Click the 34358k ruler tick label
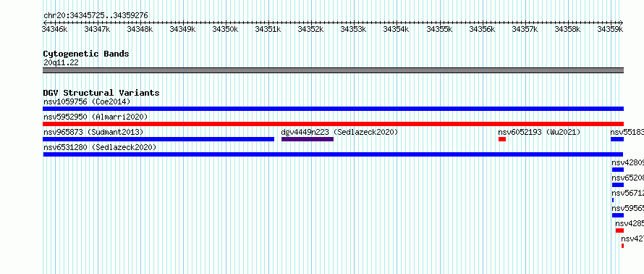Image resolution: width=644 pixels, height=274 pixels. 567,29
